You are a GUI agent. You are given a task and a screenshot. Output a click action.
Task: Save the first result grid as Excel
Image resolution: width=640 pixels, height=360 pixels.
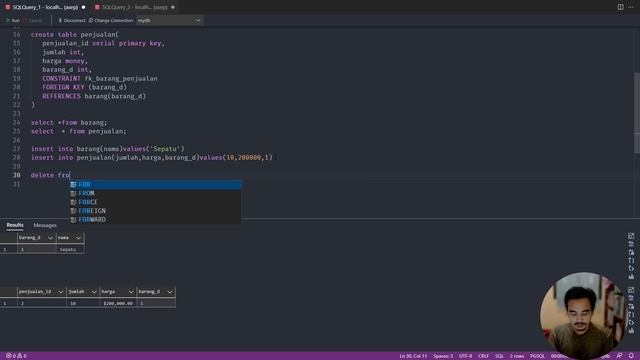click(631, 252)
